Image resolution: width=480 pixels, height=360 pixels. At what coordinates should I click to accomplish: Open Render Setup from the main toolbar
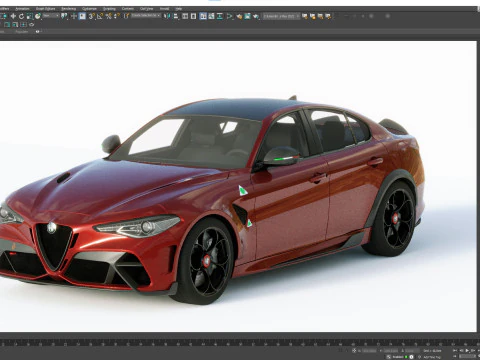pos(239,16)
